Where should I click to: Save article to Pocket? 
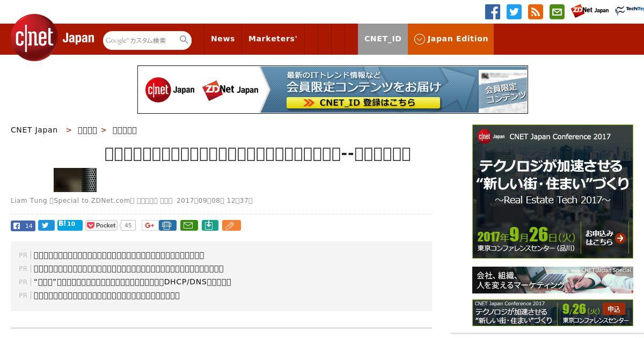click(102, 225)
